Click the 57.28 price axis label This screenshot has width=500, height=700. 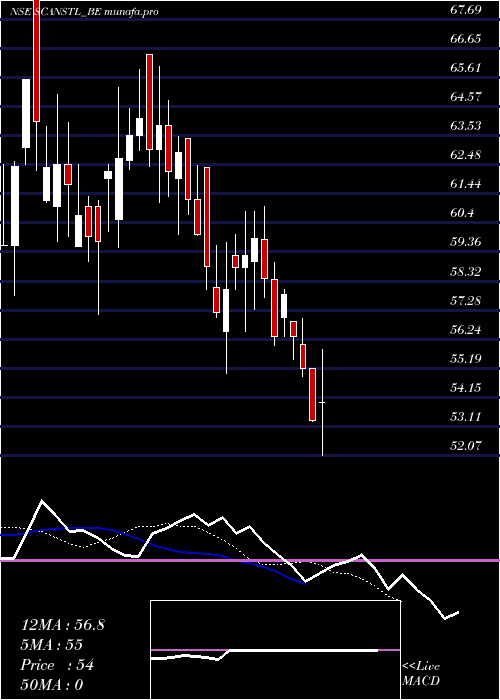(466, 300)
